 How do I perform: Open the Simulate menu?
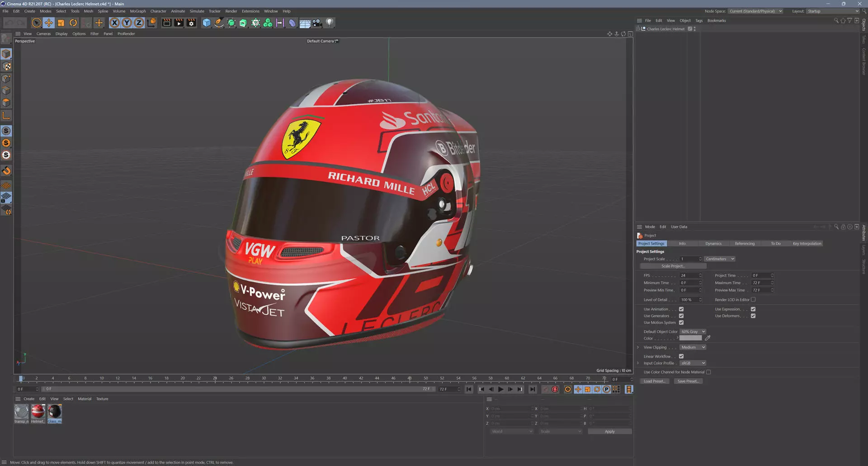[197, 11]
